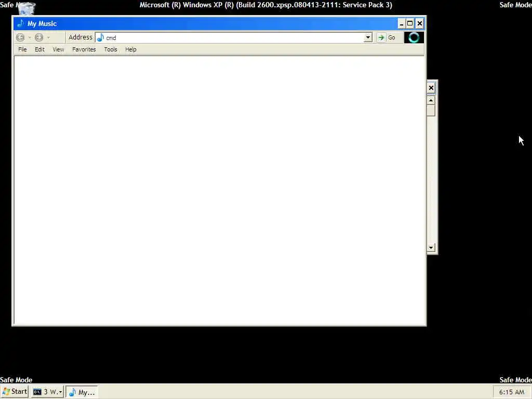
Task: Click the My Music taskbar button
Action: click(x=82, y=392)
